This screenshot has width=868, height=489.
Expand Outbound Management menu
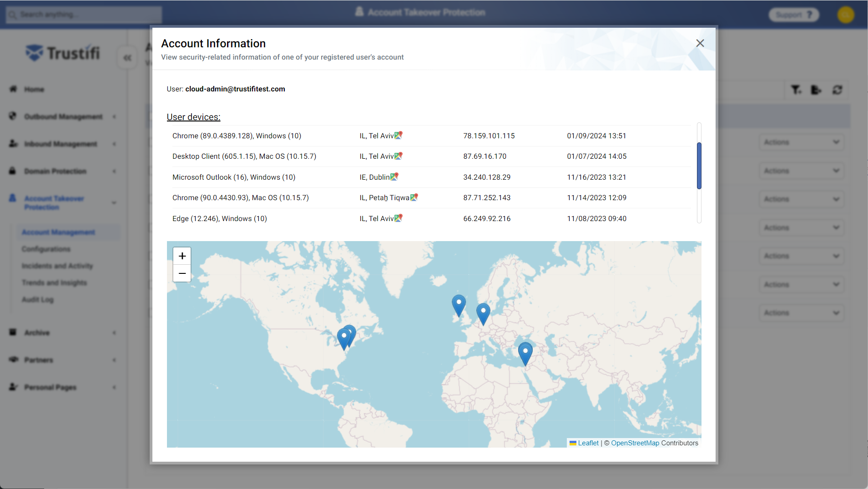[63, 116]
